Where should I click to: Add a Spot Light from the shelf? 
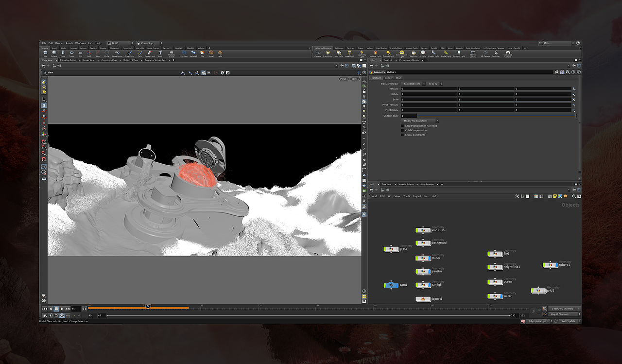pos(339,53)
